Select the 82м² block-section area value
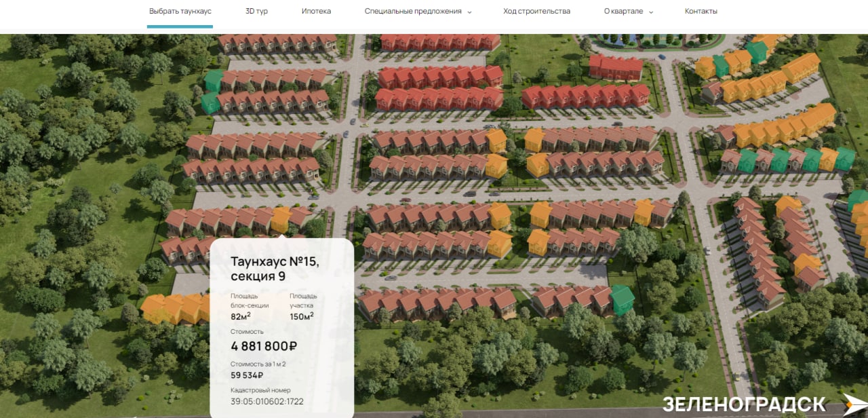 pyautogui.click(x=241, y=316)
